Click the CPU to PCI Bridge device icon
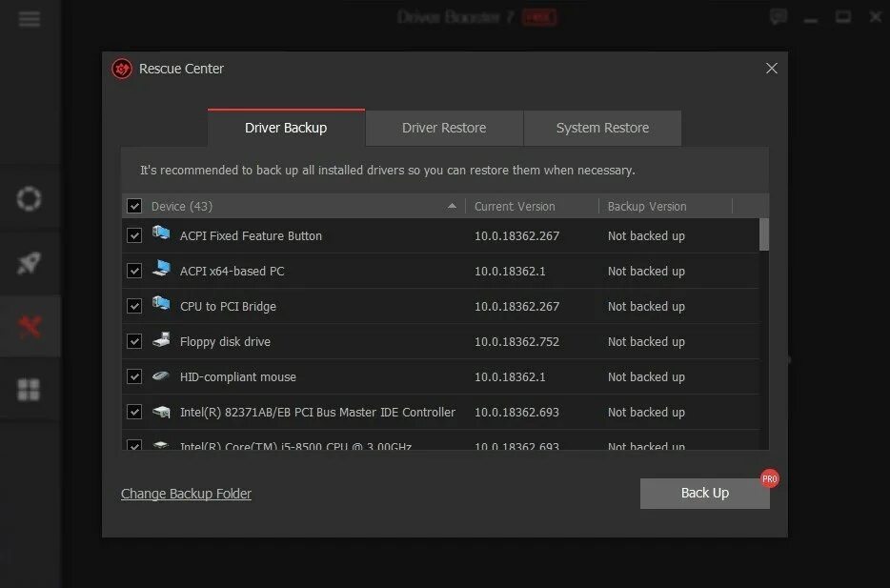 click(161, 303)
